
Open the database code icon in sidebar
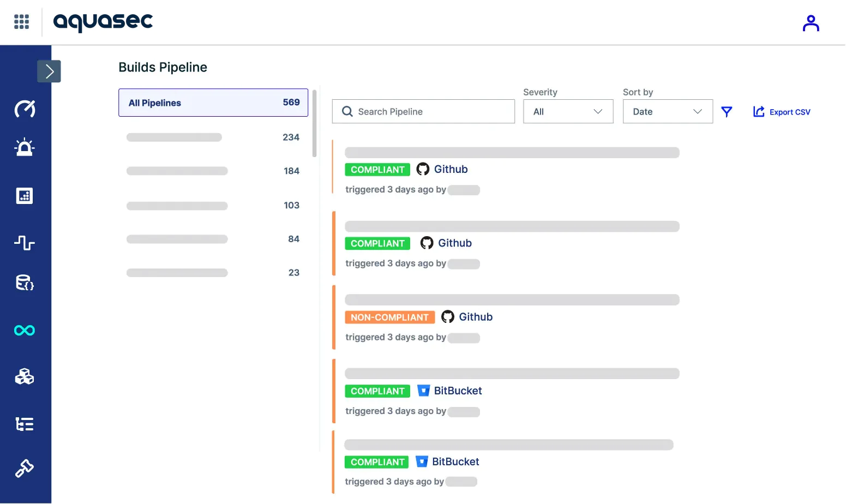25,283
